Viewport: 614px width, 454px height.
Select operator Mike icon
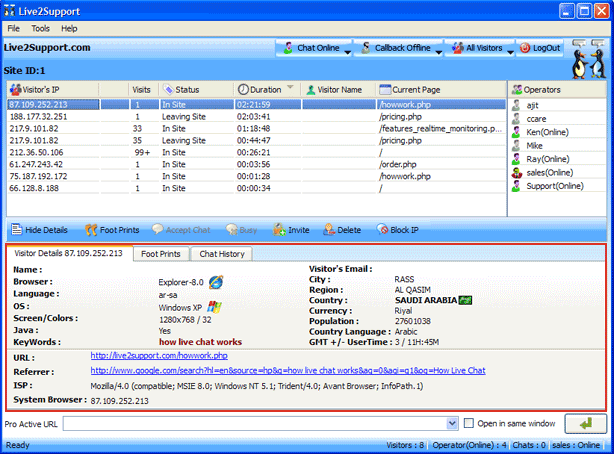tap(516, 145)
